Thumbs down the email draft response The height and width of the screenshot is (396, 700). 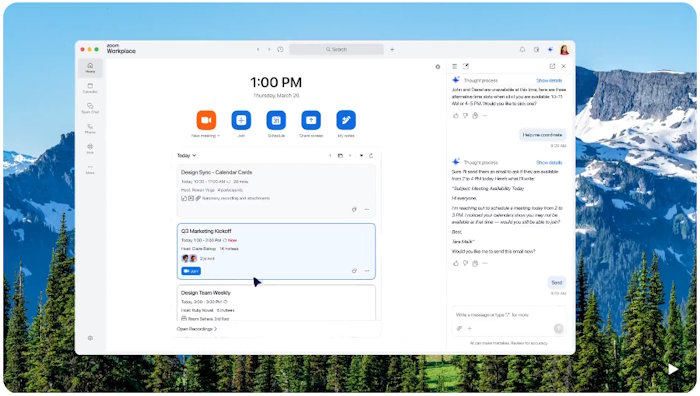tap(465, 263)
